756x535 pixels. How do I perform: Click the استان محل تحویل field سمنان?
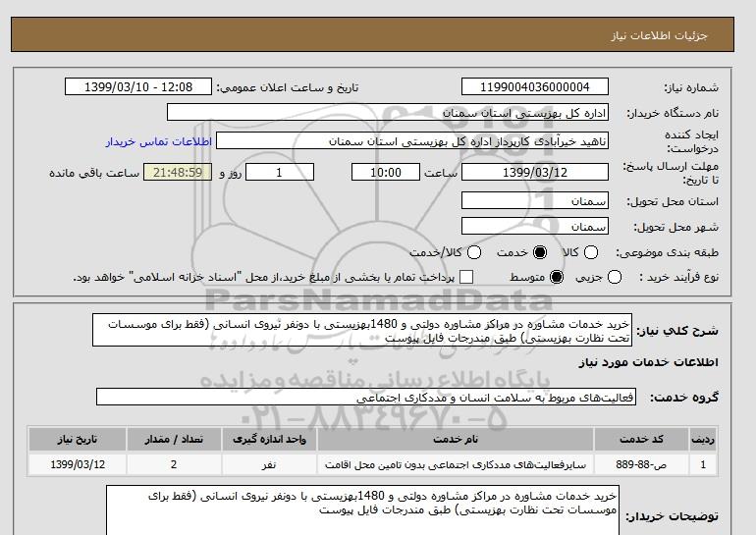coord(535,200)
